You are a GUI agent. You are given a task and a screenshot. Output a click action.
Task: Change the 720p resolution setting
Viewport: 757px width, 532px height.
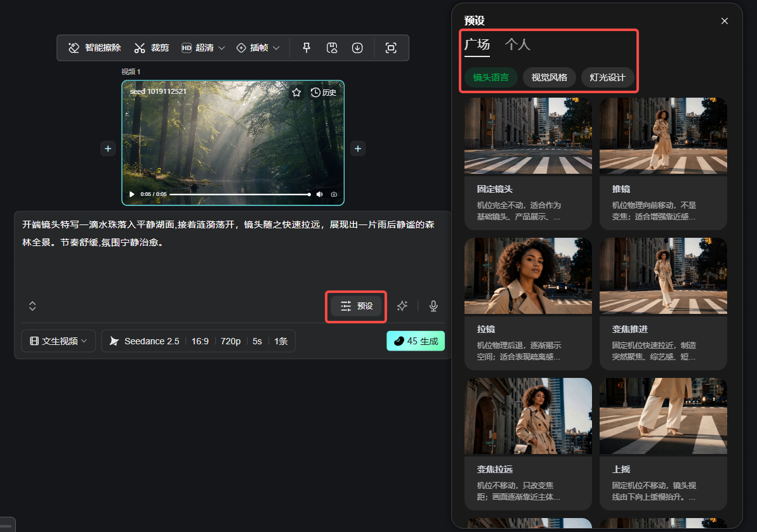(230, 341)
